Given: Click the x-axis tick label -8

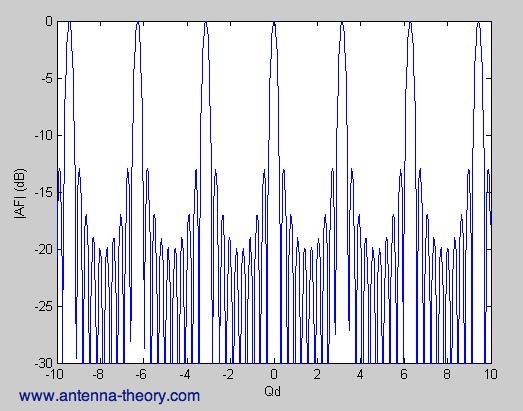Looking at the screenshot, I should (x=98, y=374).
